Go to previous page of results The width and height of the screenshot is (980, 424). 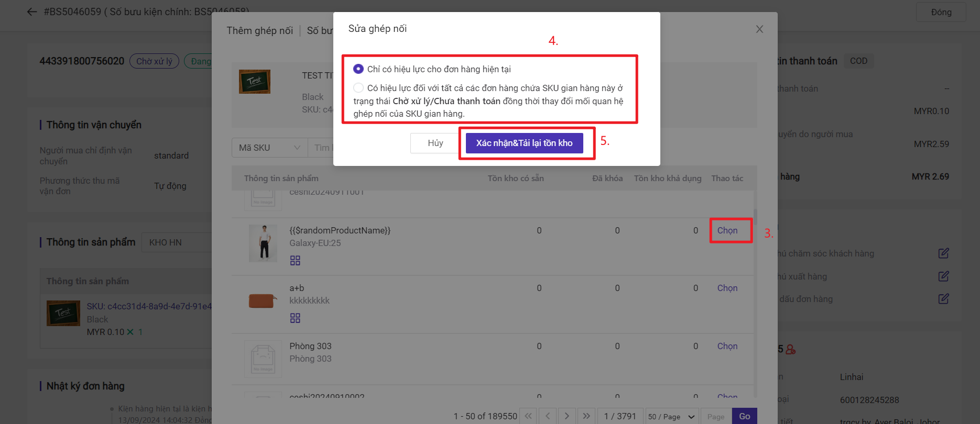(548, 416)
